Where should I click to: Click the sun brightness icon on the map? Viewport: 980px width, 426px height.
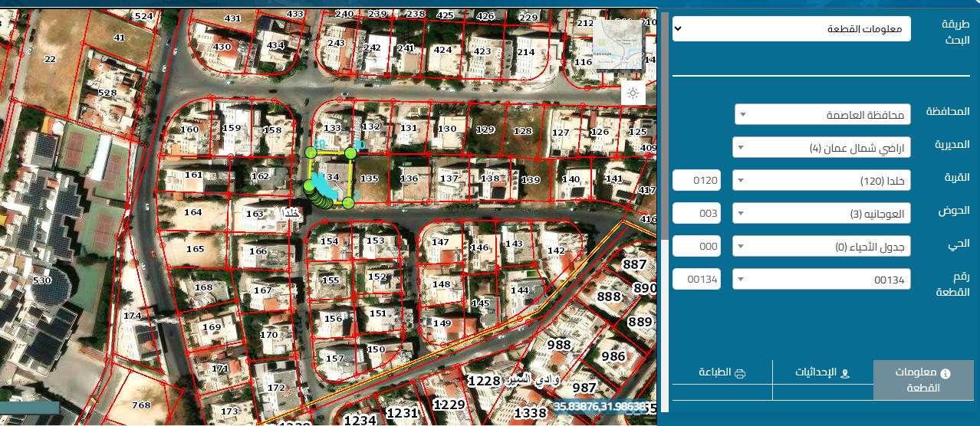633,93
